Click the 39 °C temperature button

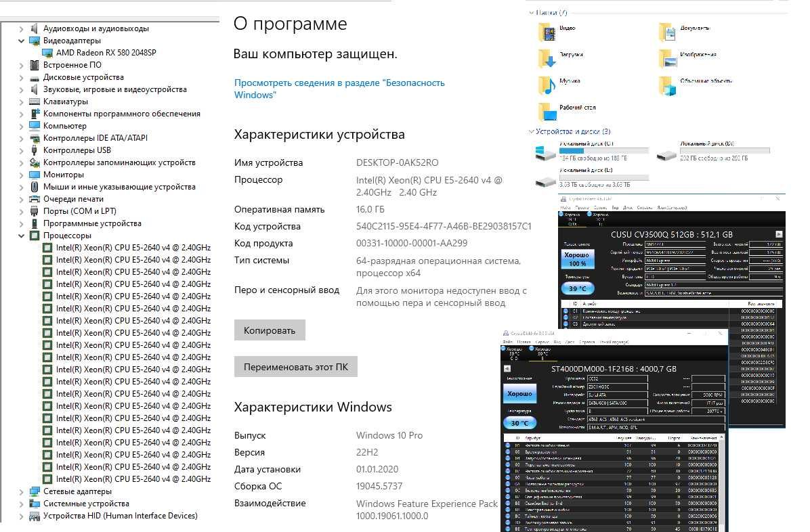pos(577,289)
